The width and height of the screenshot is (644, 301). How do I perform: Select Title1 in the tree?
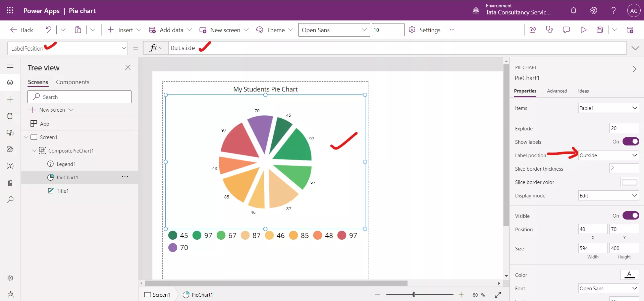point(62,191)
